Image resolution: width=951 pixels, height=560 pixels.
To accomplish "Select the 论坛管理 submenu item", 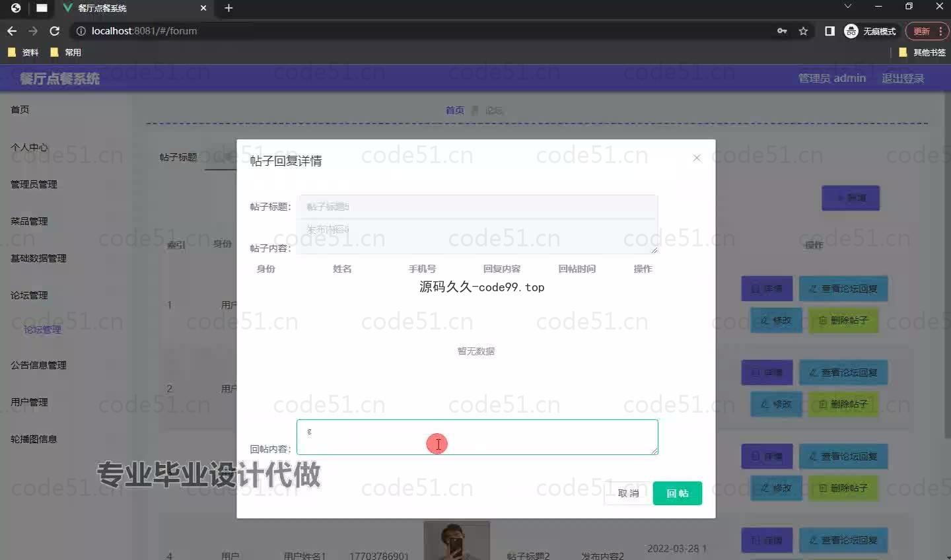I will [42, 330].
